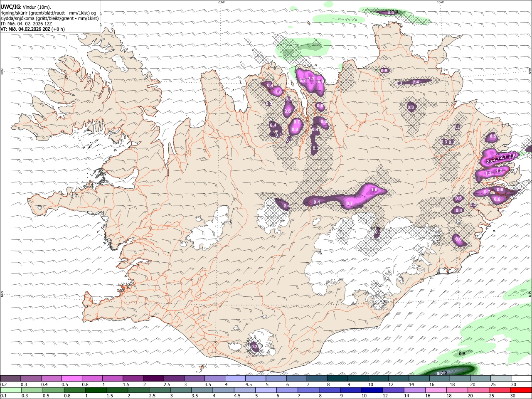532x399 pixels.
Task: Click the 15W longitude label
Action: click(x=440, y=2)
